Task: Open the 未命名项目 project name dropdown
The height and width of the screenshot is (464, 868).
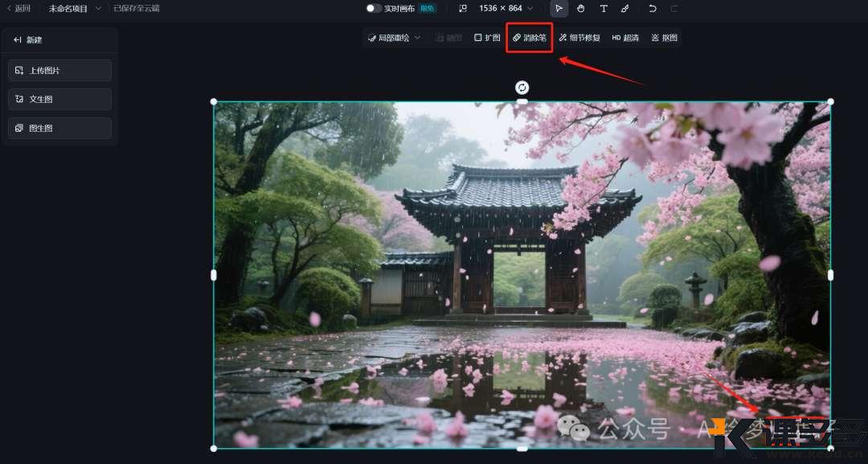Action: click(75, 9)
